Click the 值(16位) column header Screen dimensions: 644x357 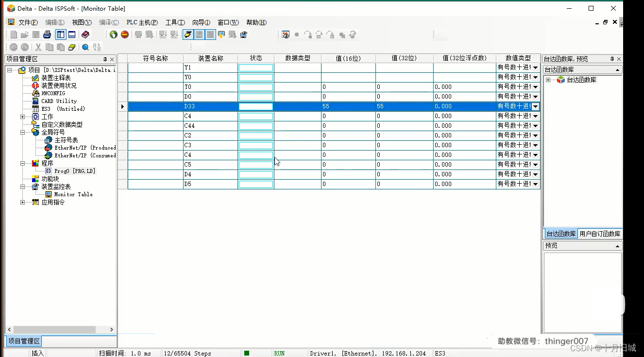(x=348, y=58)
